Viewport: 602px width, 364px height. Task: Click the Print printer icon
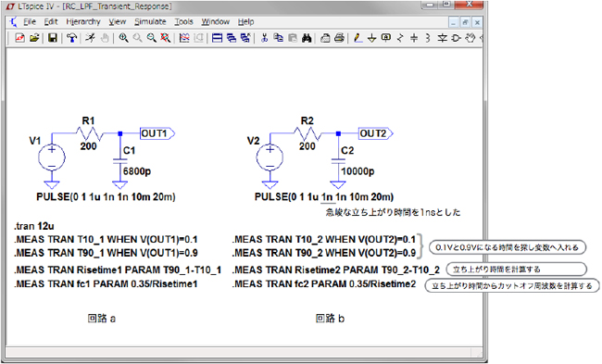tap(339, 38)
